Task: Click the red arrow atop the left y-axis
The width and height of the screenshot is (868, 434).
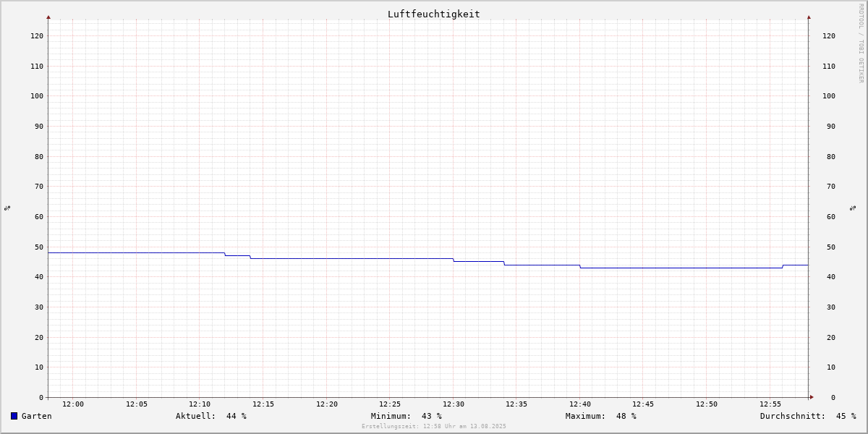Action: click(48, 17)
